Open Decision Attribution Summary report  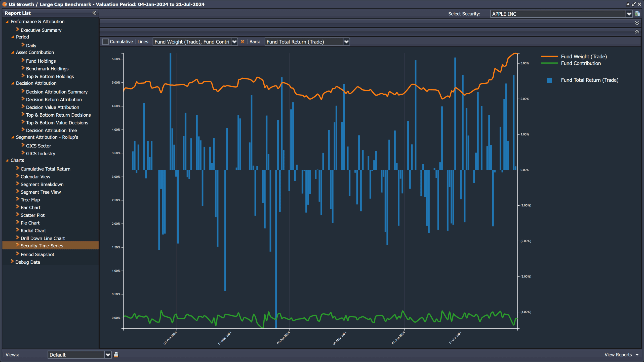[x=57, y=92]
